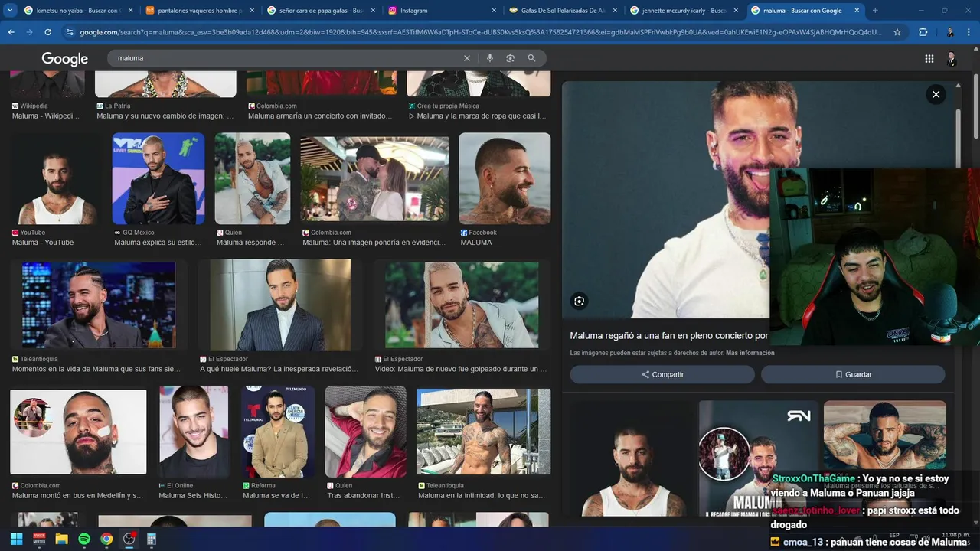
Task: Open the Calculator taskbar icon
Action: (152, 539)
